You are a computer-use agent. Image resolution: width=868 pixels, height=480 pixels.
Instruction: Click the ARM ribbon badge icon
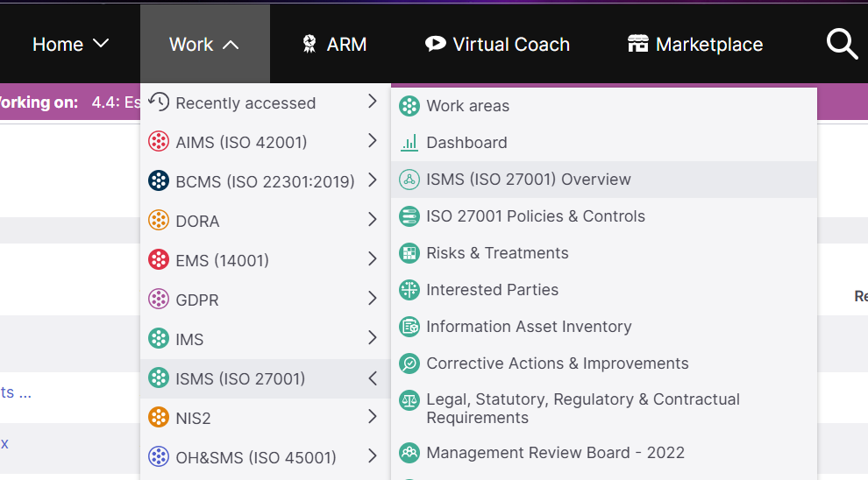[309, 44]
